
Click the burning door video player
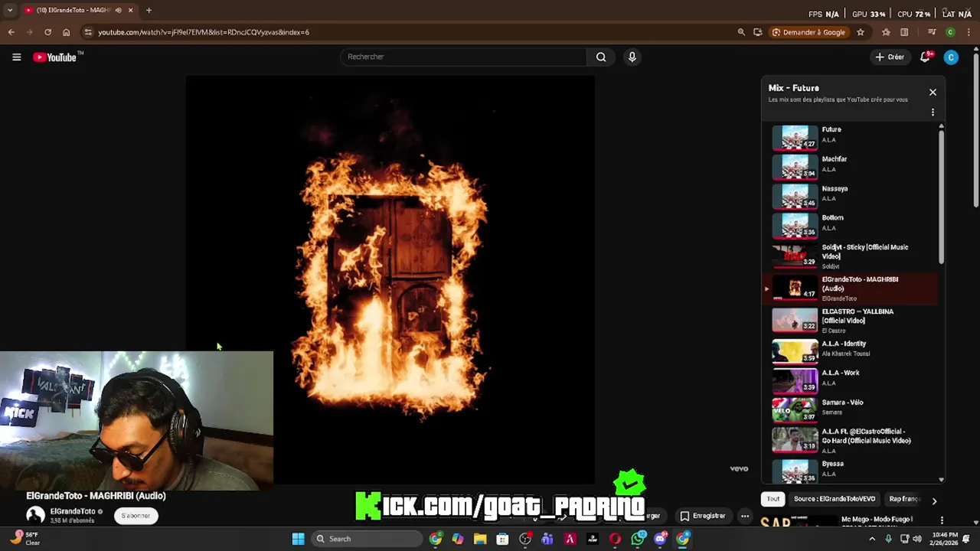tap(390, 279)
